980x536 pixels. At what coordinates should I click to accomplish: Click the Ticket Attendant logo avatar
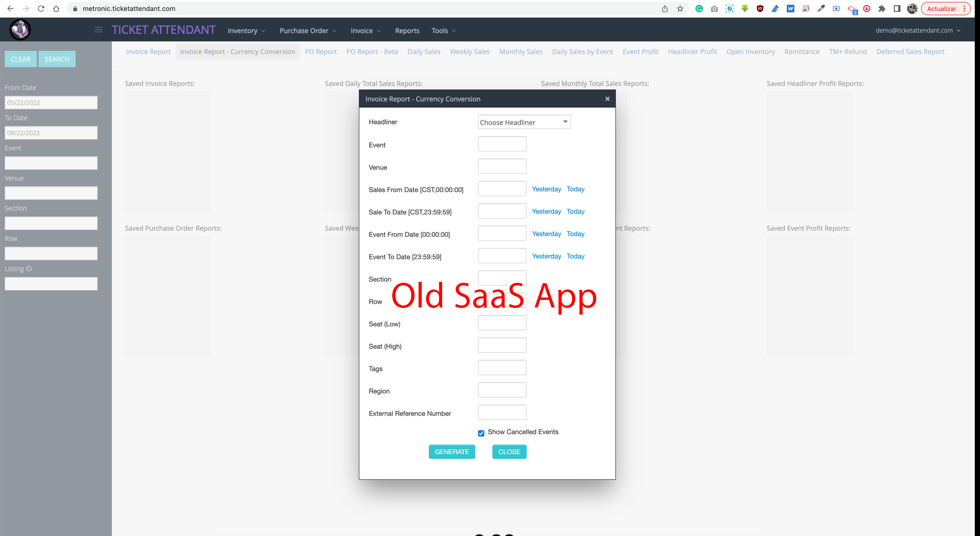click(20, 30)
